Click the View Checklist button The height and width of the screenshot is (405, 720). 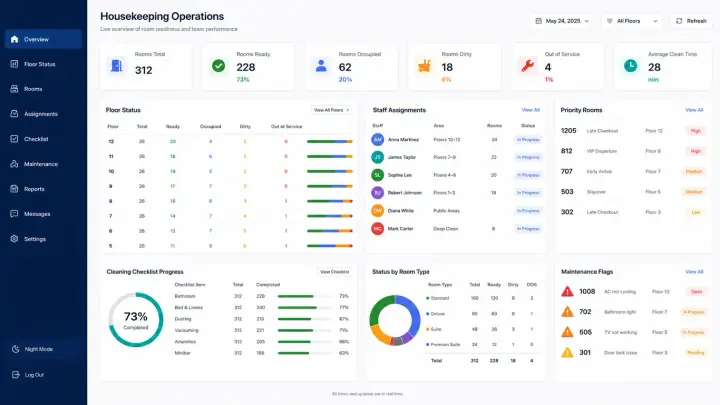334,272
